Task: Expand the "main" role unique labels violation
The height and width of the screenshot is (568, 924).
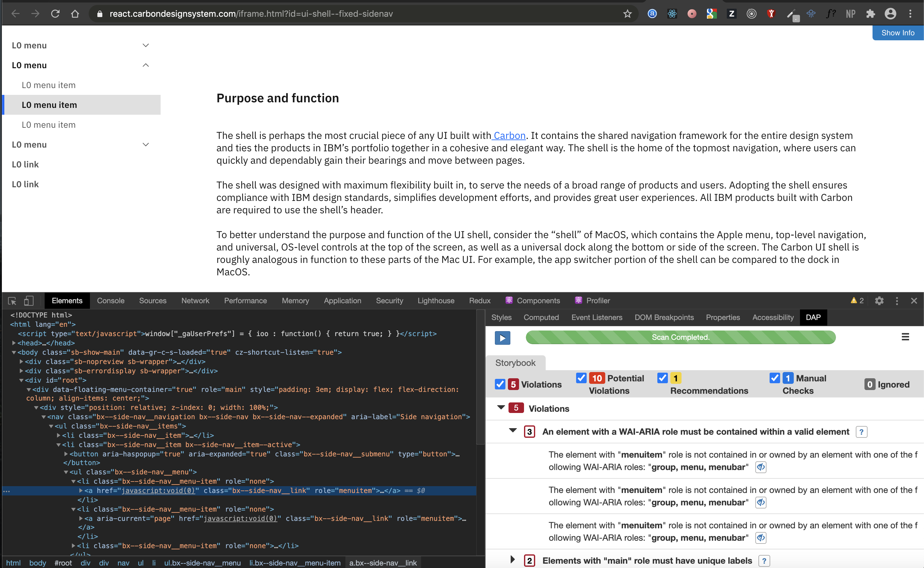Action: point(512,560)
